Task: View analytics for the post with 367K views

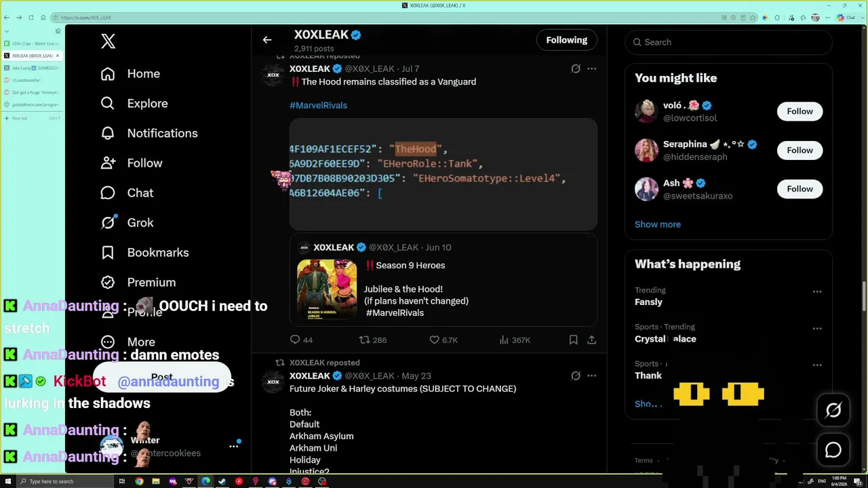Action: (x=515, y=340)
